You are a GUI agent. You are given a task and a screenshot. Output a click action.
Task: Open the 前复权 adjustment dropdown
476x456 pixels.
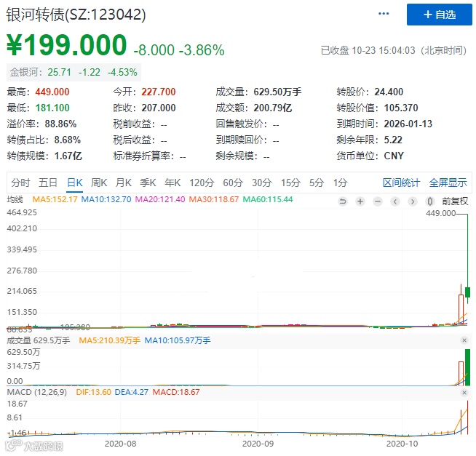455,201
